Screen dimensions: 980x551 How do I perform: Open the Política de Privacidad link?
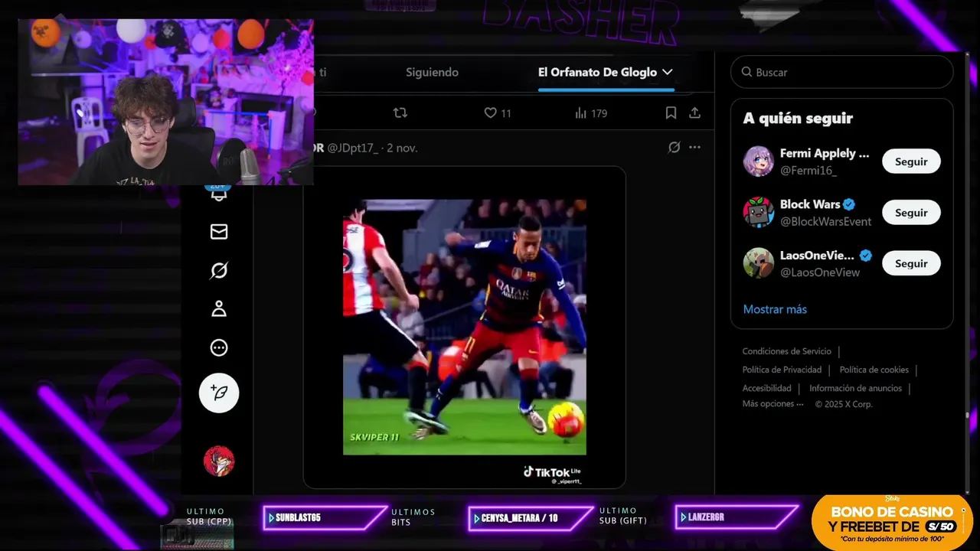point(782,370)
